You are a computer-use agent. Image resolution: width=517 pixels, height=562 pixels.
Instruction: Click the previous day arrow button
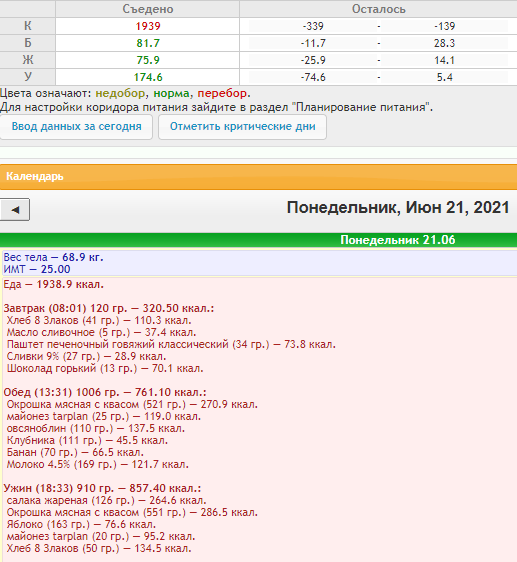15,210
